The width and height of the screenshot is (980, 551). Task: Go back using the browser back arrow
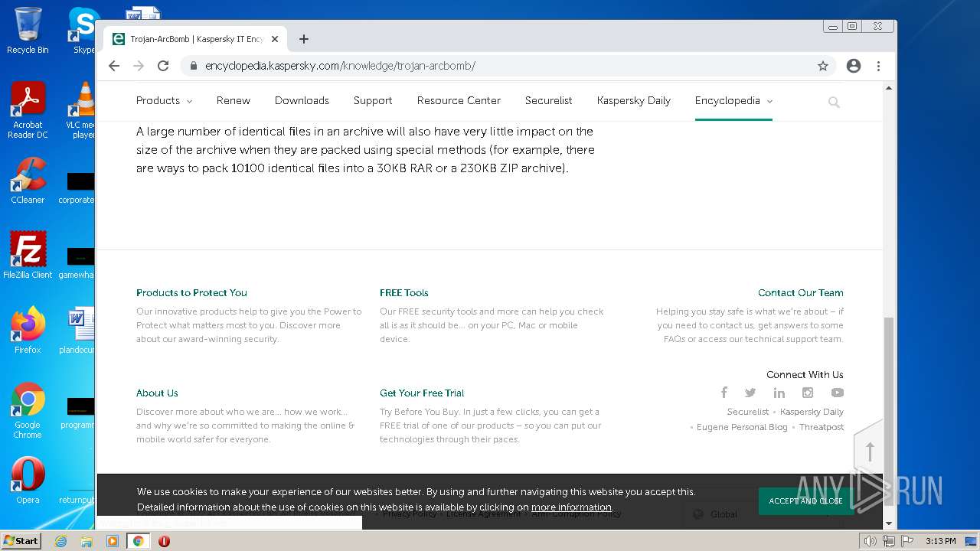point(114,66)
